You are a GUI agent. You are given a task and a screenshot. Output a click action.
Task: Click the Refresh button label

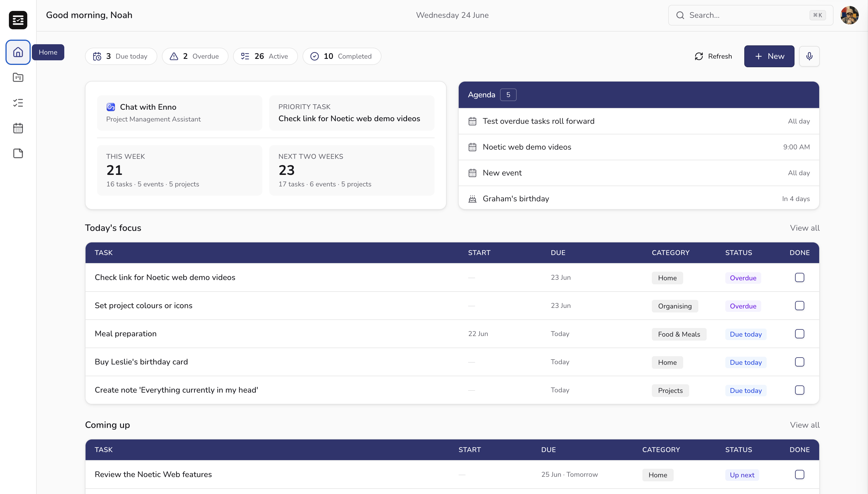click(720, 56)
